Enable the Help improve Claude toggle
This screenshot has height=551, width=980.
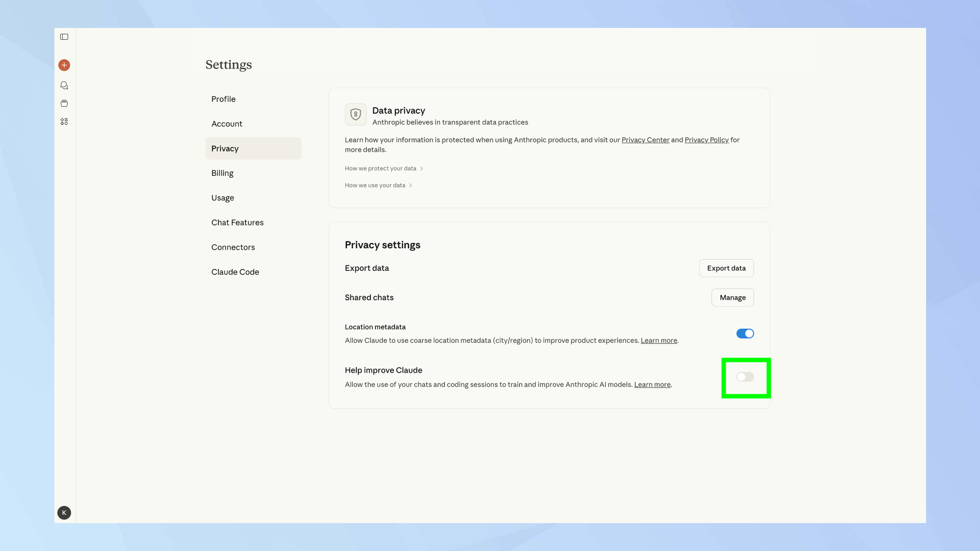click(745, 377)
